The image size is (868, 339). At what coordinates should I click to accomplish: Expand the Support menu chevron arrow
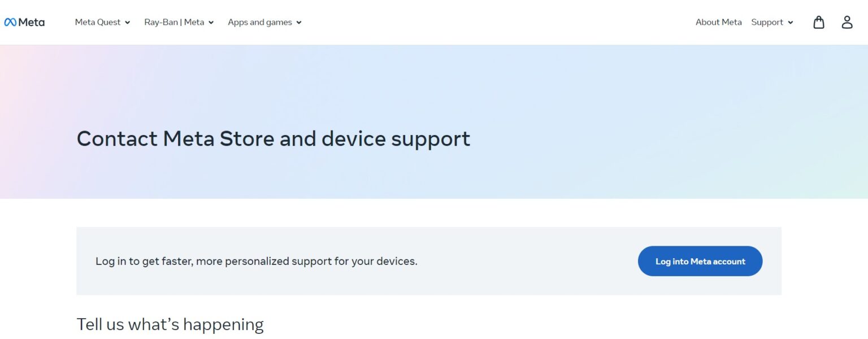point(791,23)
